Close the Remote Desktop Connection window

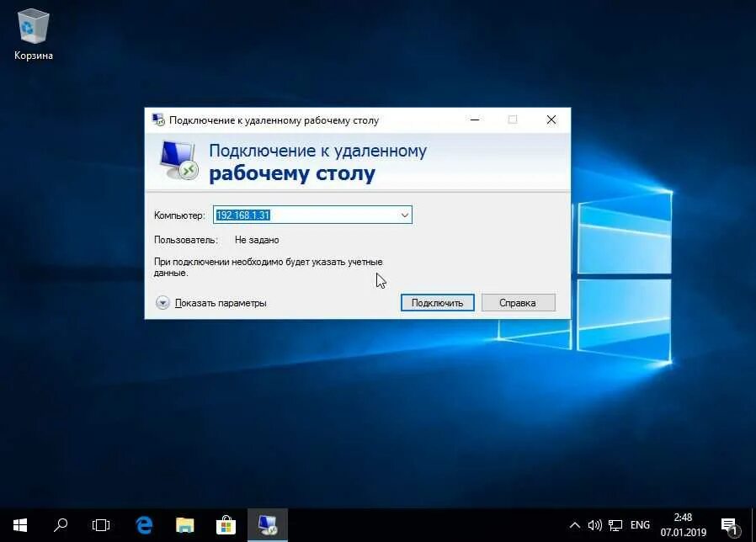tap(551, 120)
